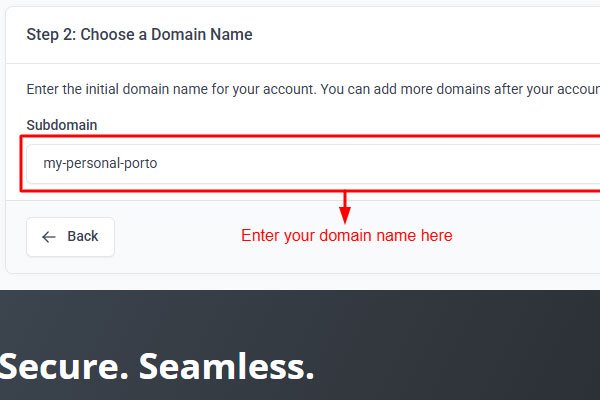Click the left arrow icon on Back
This screenshot has height=400, width=600.
[49, 237]
